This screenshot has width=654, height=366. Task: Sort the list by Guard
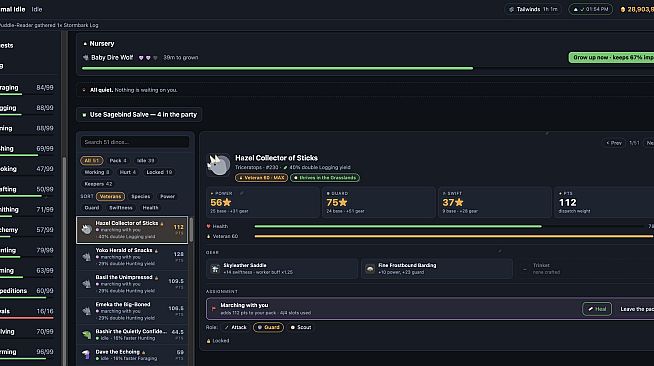pos(92,208)
